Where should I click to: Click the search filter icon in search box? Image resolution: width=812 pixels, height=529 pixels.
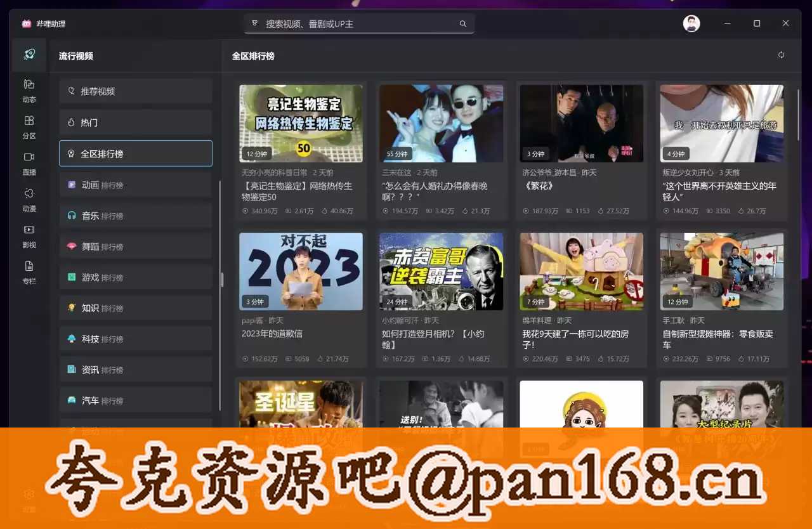pyautogui.click(x=254, y=23)
